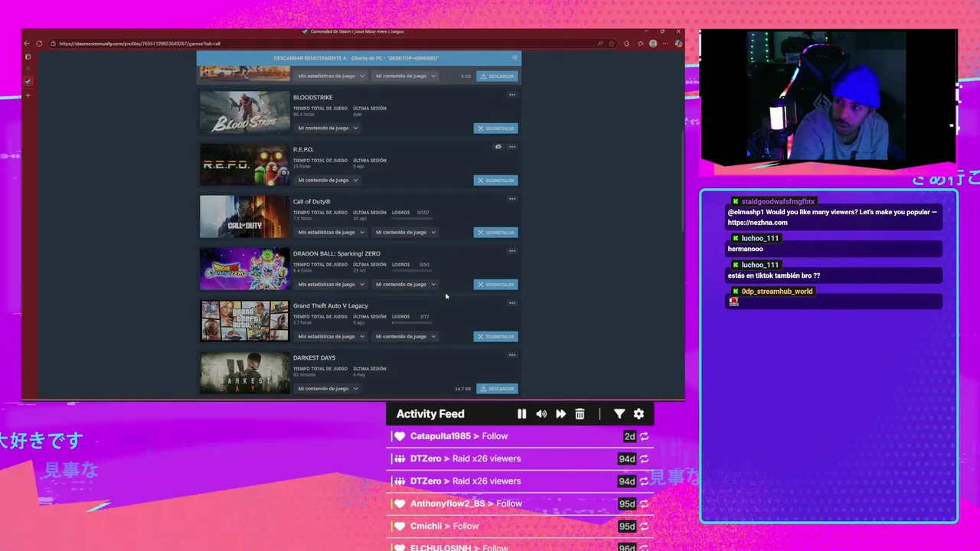Click DESINSTALAR for R.E.P.O.
Screen dimensions: 980x551
[495, 180]
